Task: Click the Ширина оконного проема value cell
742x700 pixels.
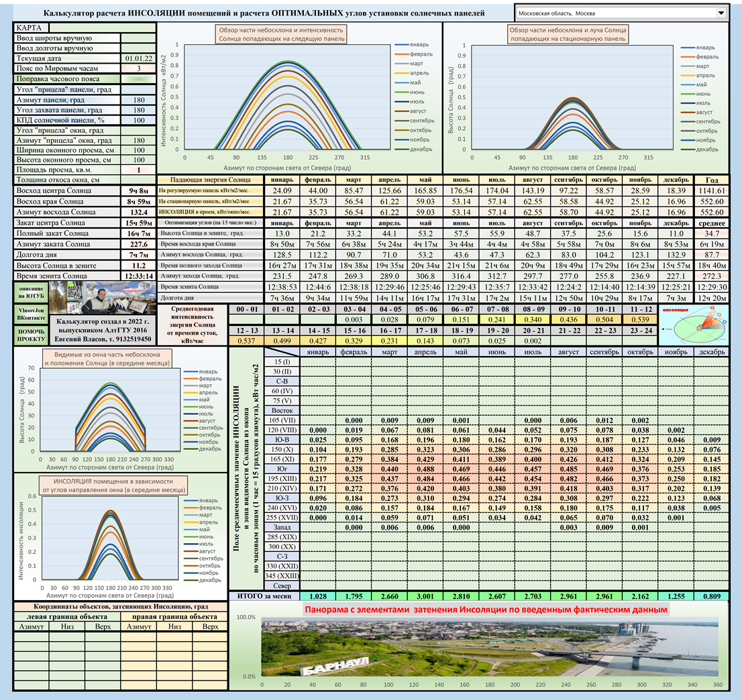Action: (x=138, y=150)
